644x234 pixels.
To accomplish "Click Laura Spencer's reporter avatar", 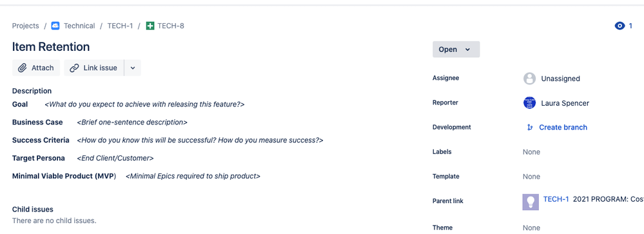I will point(529,103).
